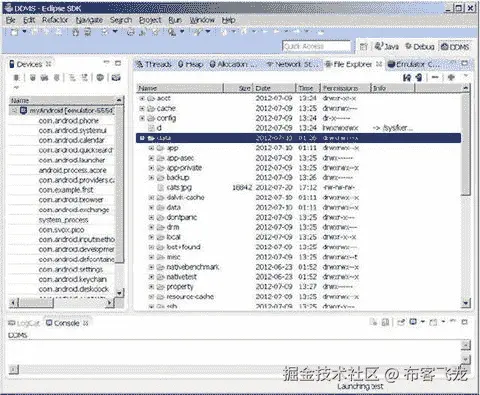The height and width of the screenshot is (395, 480).
Task: Switch to the Allocation Tracker tab
Action: [233, 64]
